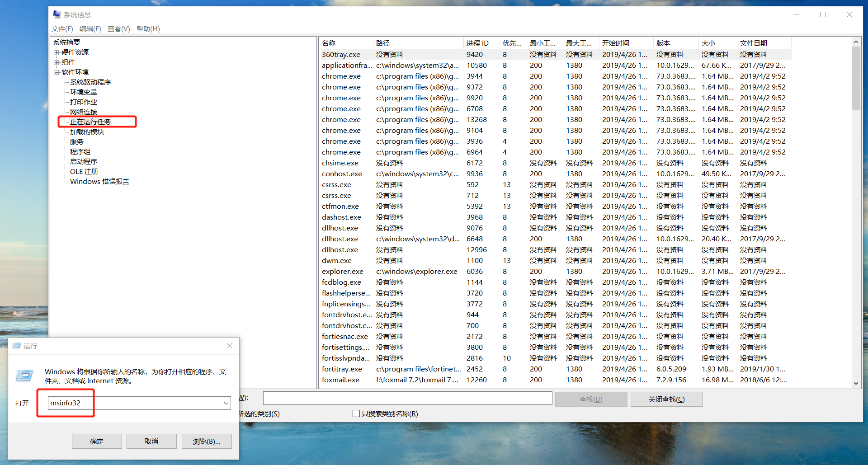This screenshot has width=868, height=465.
Task: Open the 编辑(E) menu
Action: tap(90, 29)
